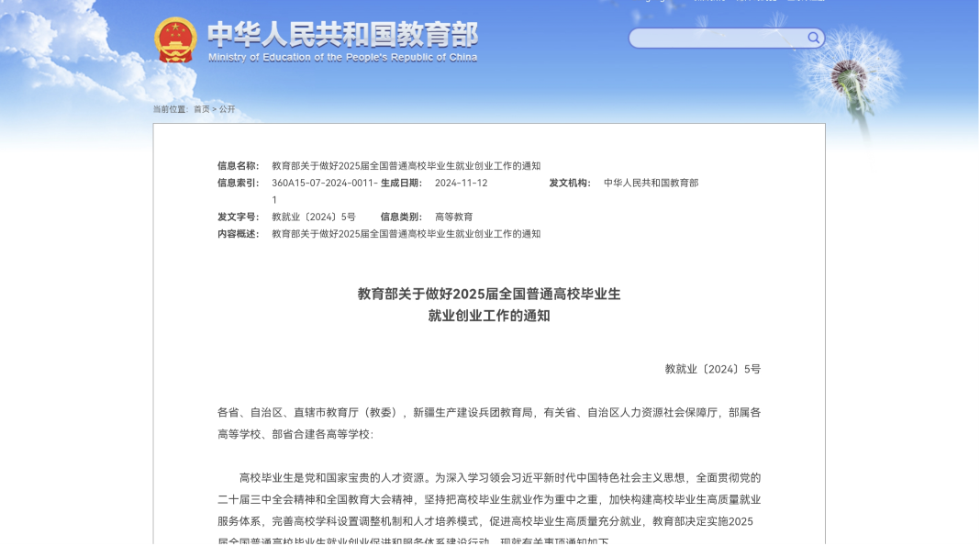Click right-aligned 教就业〔2024〕5号 below the heading
Image resolution: width=980 pixels, height=546 pixels.
[x=712, y=369]
